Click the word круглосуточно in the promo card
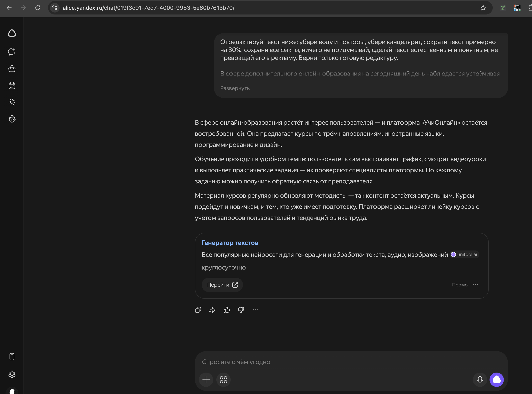The height and width of the screenshot is (394, 532). (224, 267)
